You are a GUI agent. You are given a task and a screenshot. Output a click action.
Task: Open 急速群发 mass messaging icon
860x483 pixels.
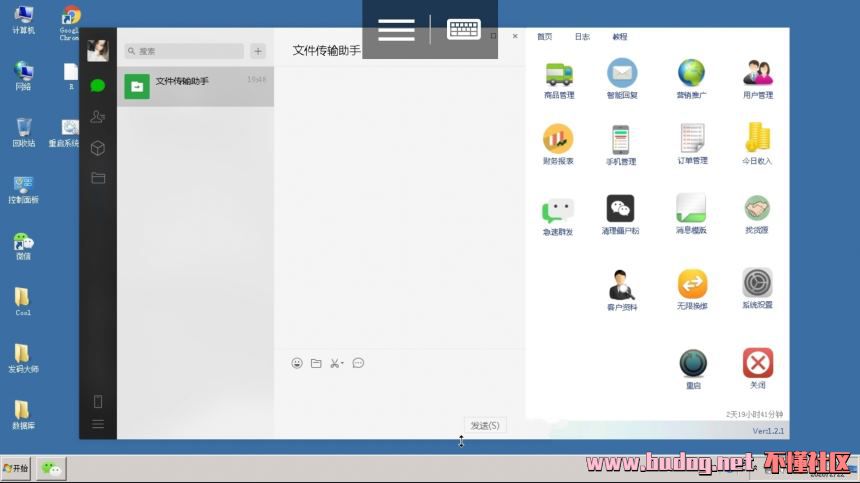[x=558, y=211]
